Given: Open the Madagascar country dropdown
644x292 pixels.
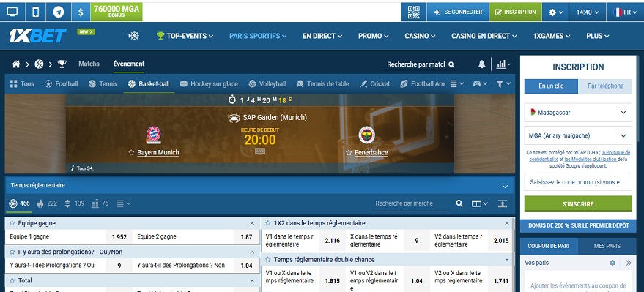Looking at the screenshot, I should 578,113.
